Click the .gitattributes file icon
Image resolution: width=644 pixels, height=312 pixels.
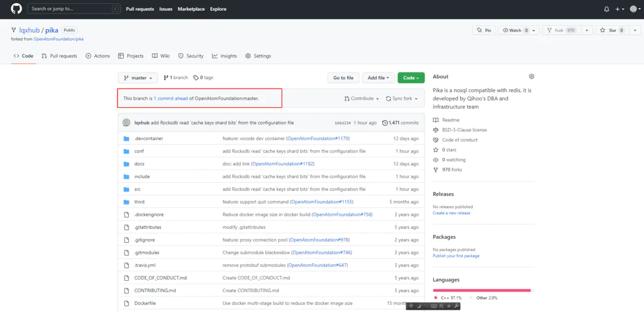[127, 227]
